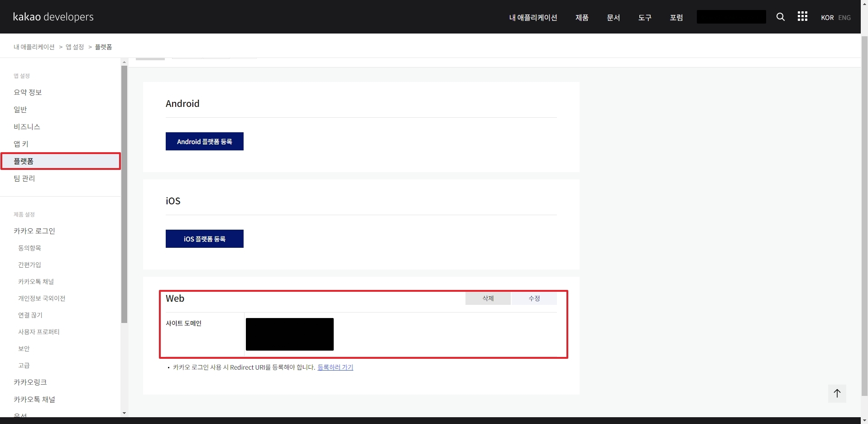Switch language to KOR
Screen dimensions: 868x424
(x=827, y=18)
